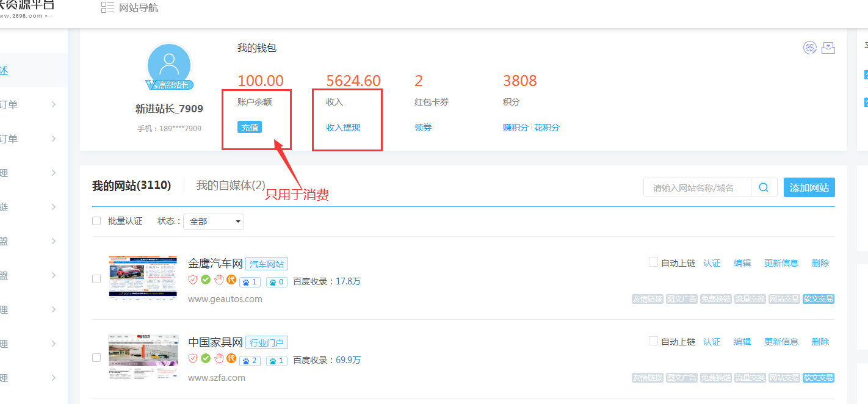Click red hand icon for 中国家具网
868x404 pixels.
tap(219, 359)
